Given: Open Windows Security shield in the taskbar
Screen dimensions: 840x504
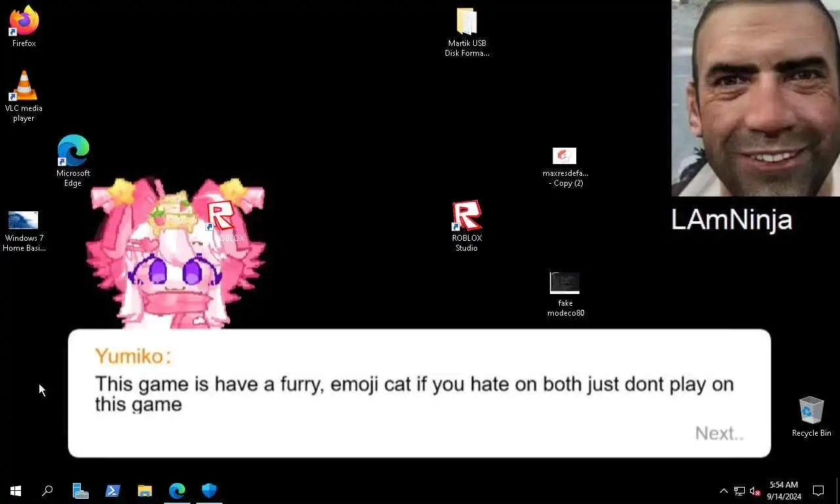Looking at the screenshot, I should (209, 490).
